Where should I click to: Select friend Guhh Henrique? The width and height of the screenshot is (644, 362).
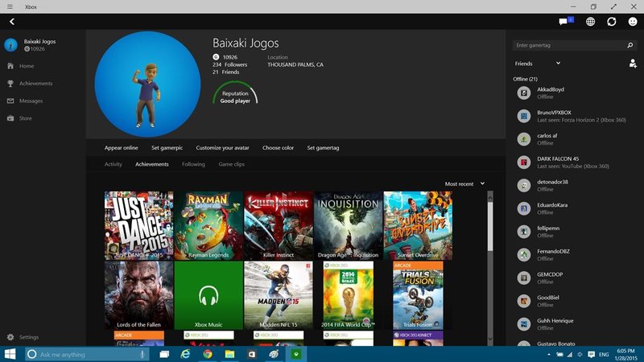575,324
